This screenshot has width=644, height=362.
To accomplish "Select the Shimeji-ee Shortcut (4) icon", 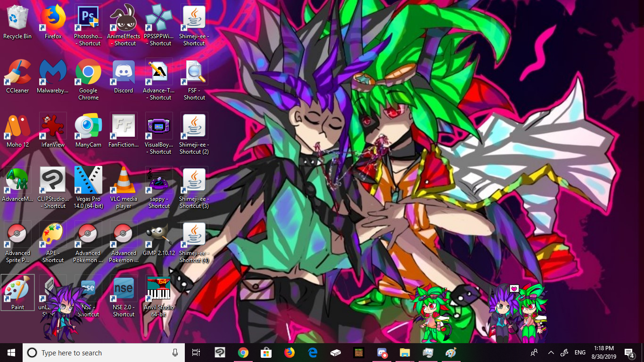I will (194, 242).
